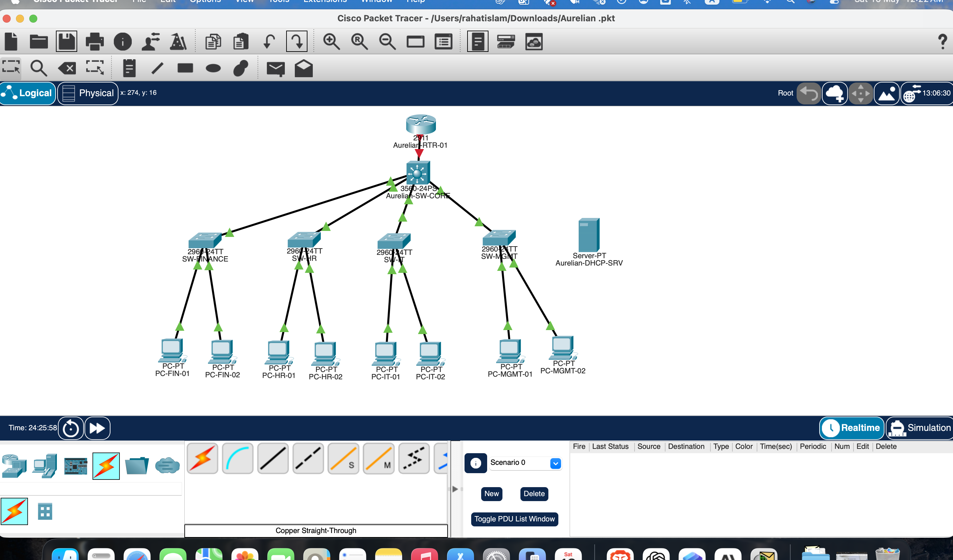Select Multiuser Connection cloud category

coord(167,466)
